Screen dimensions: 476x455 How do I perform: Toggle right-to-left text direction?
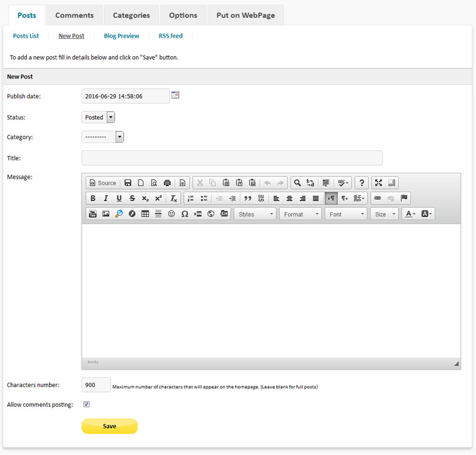pyautogui.click(x=344, y=198)
